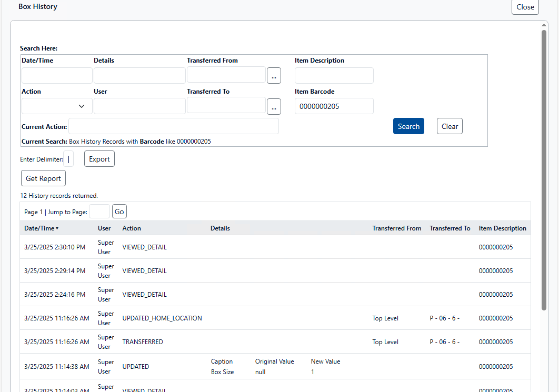The width and height of the screenshot is (559, 392).
Task: Click the Current Action text field
Action: [174, 126]
